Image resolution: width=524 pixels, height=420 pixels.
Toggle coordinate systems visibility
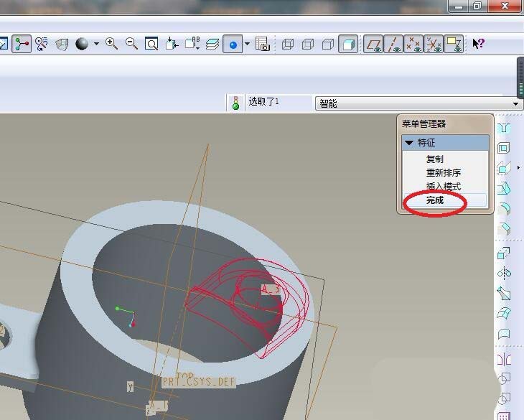pyautogui.click(x=434, y=44)
